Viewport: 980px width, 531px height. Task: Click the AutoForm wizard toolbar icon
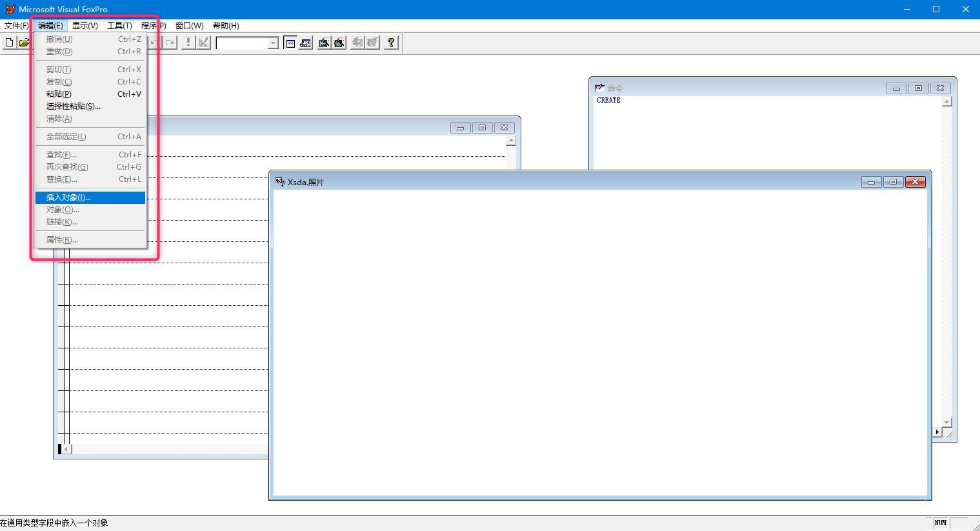(x=357, y=43)
